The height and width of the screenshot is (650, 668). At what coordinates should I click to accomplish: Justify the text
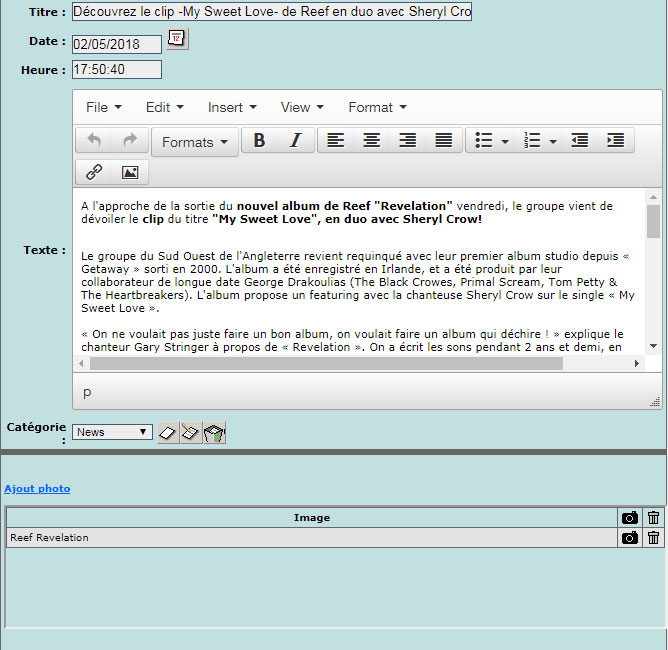pyautogui.click(x=443, y=140)
